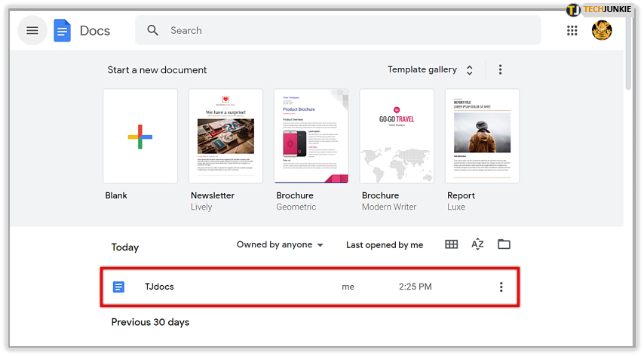Click the Docs title text

point(95,31)
